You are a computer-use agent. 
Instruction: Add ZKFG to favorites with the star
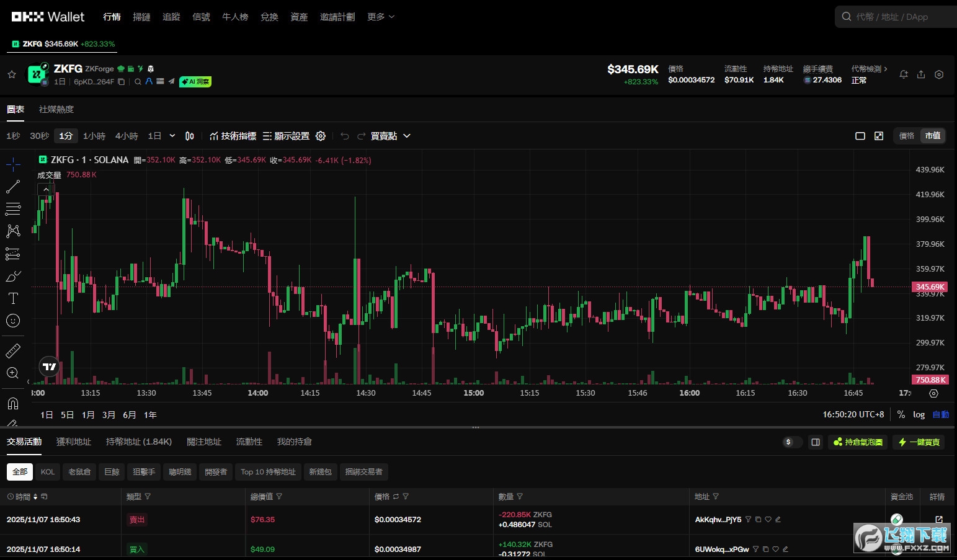pyautogui.click(x=12, y=74)
